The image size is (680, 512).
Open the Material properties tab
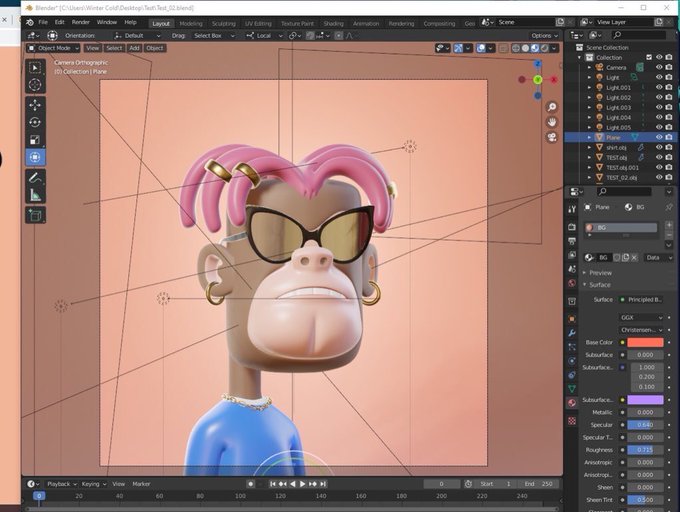(x=572, y=403)
